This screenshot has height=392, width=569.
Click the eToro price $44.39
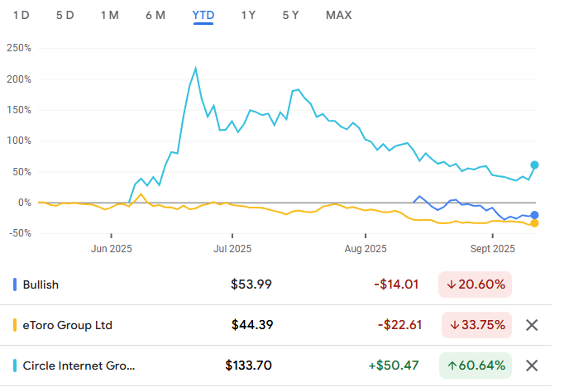[252, 325]
